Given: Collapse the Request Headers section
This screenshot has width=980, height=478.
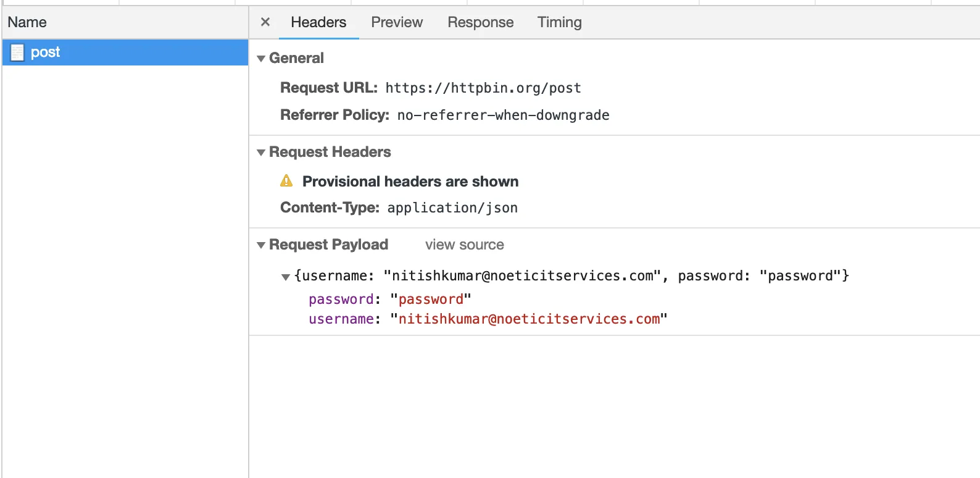Looking at the screenshot, I should [x=261, y=153].
